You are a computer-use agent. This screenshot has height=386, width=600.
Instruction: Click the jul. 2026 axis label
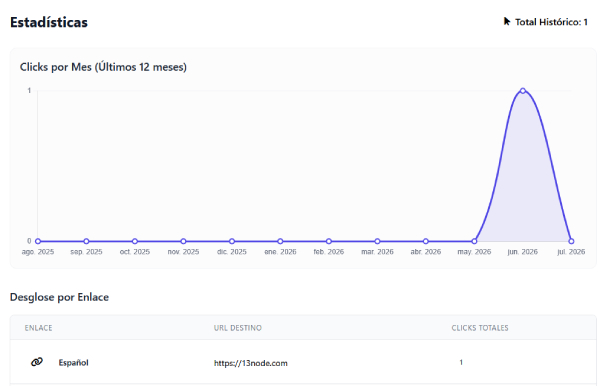point(571,252)
